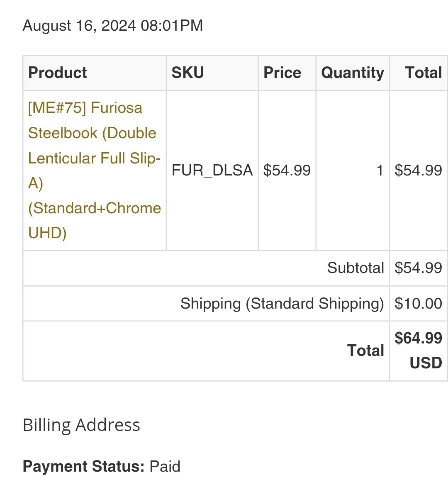The width and height of the screenshot is (448, 487).
Task: Click the $54.99 item price cell
Action: [x=287, y=170]
